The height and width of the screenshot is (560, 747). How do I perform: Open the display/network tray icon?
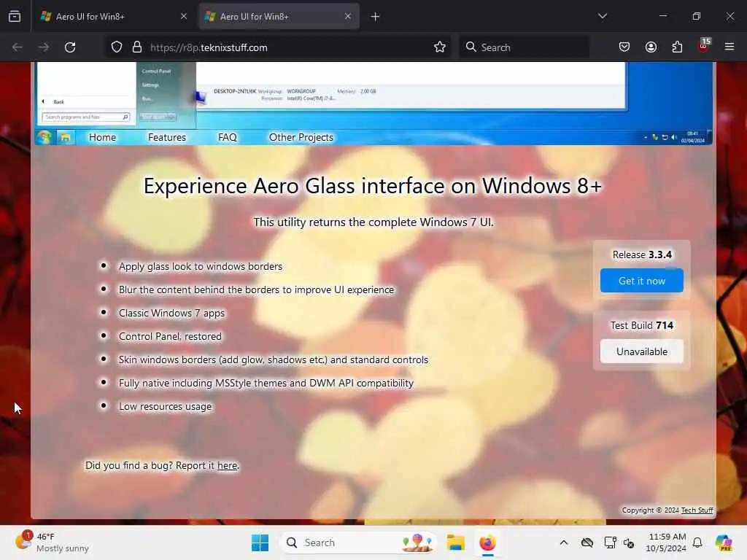click(x=610, y=542)
